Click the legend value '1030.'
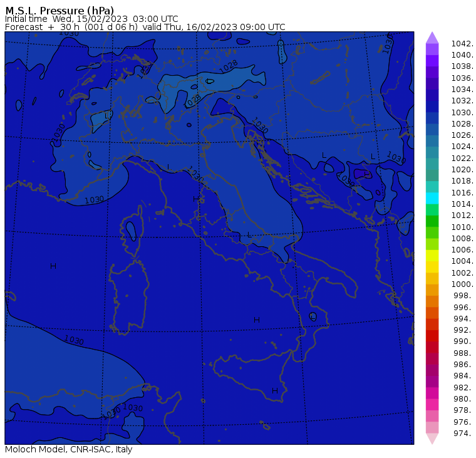The height and width of the screenshot is (458, 476). coord(462,112)
